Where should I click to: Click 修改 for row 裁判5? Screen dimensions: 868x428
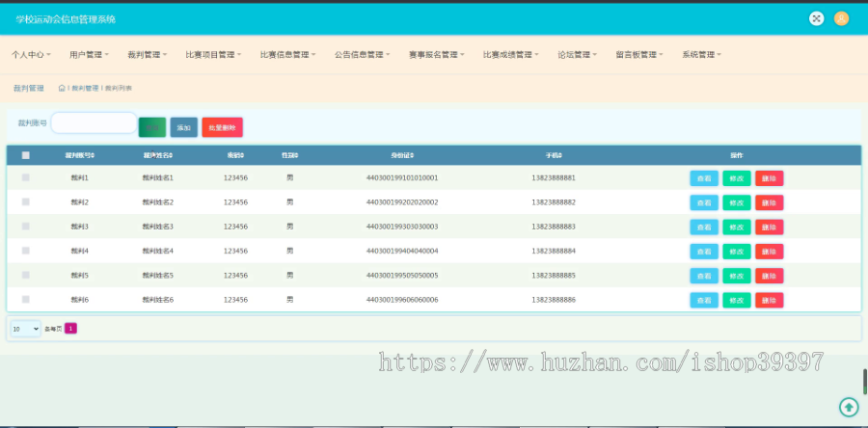pyautogui.click(x=737, y=276)
